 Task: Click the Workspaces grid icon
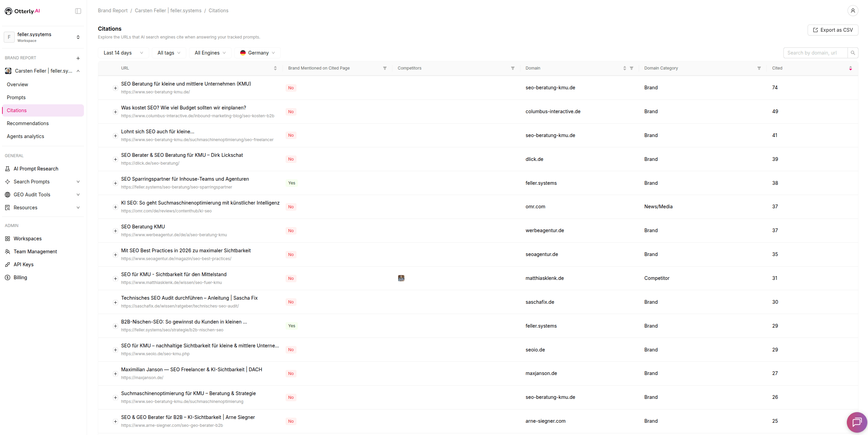point(8,239)
